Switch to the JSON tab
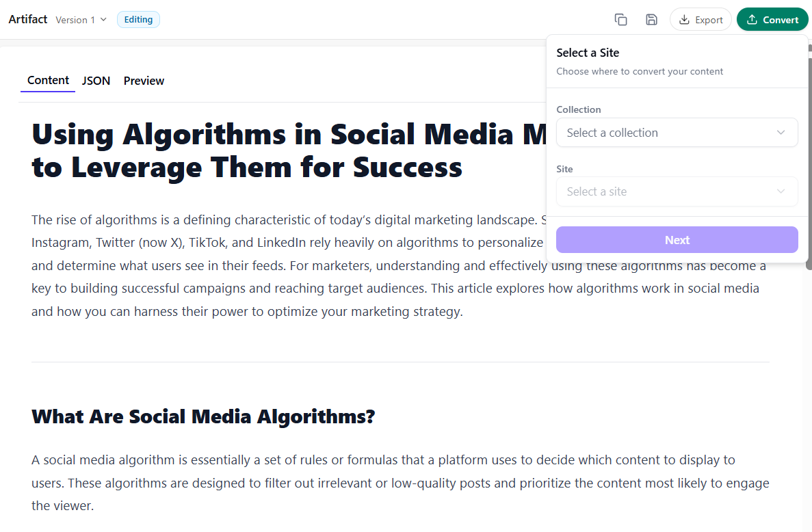The height and width of the screenshot is (532, 812). tap(96, 81)
